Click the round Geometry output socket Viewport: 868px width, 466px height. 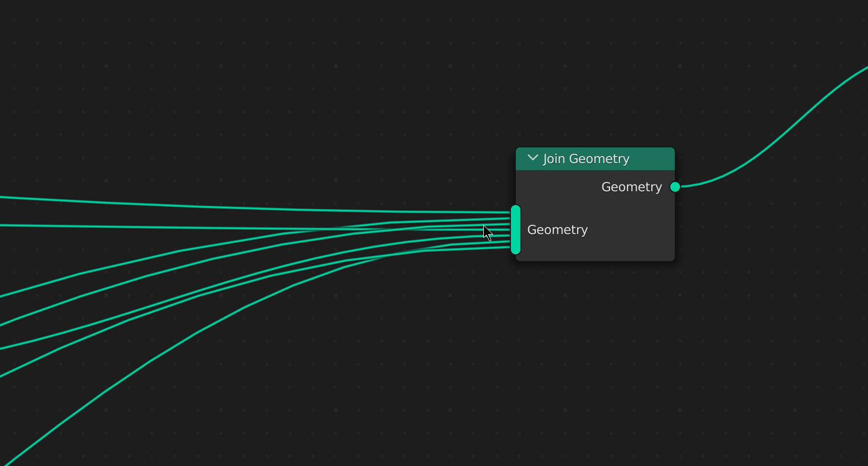(x=675, y=187)
